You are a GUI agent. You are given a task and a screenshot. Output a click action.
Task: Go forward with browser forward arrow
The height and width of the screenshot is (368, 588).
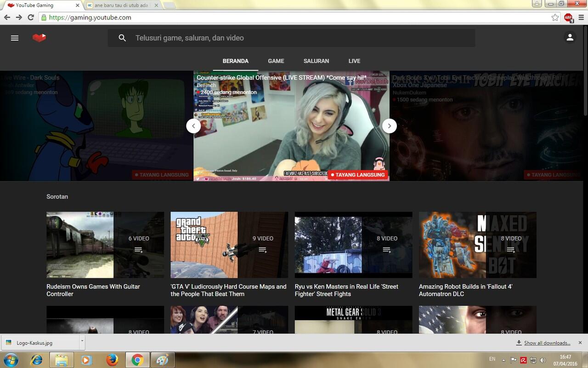coord(19,17)
